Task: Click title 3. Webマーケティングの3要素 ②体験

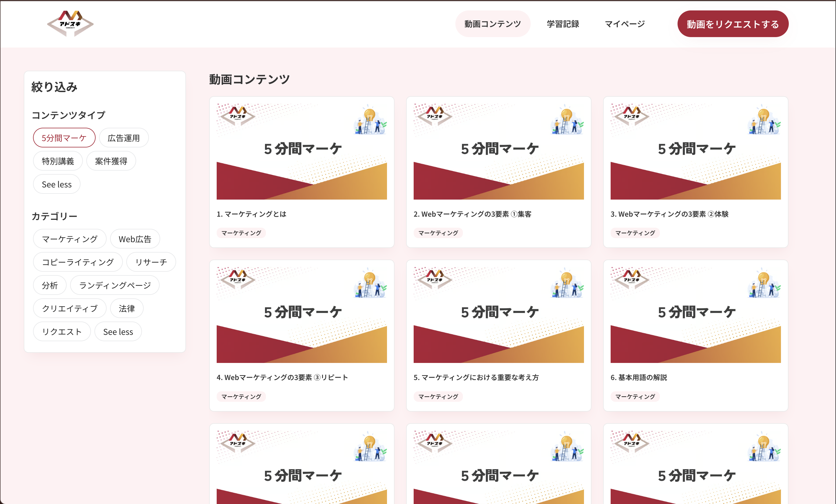Action: [x=669, y=214]
